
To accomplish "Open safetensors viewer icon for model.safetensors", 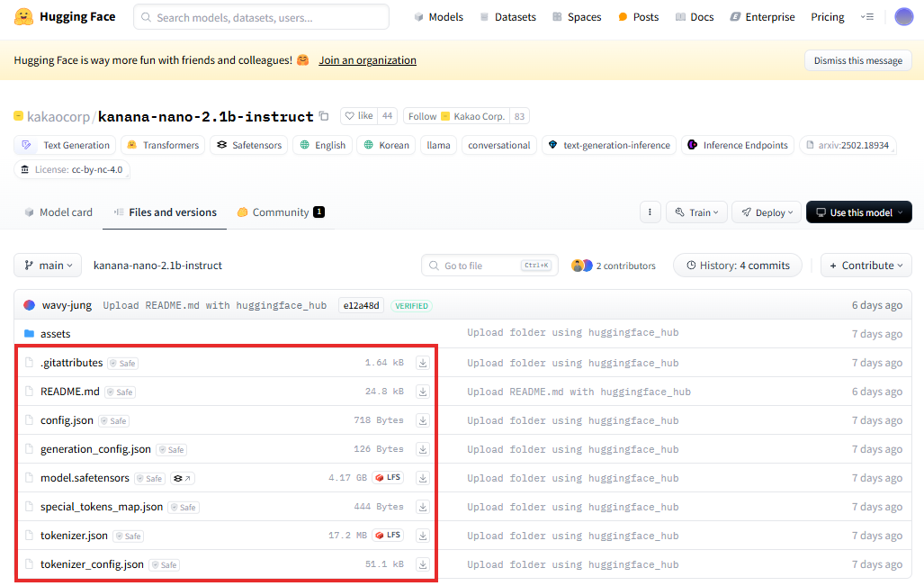I will pos(182,478).
